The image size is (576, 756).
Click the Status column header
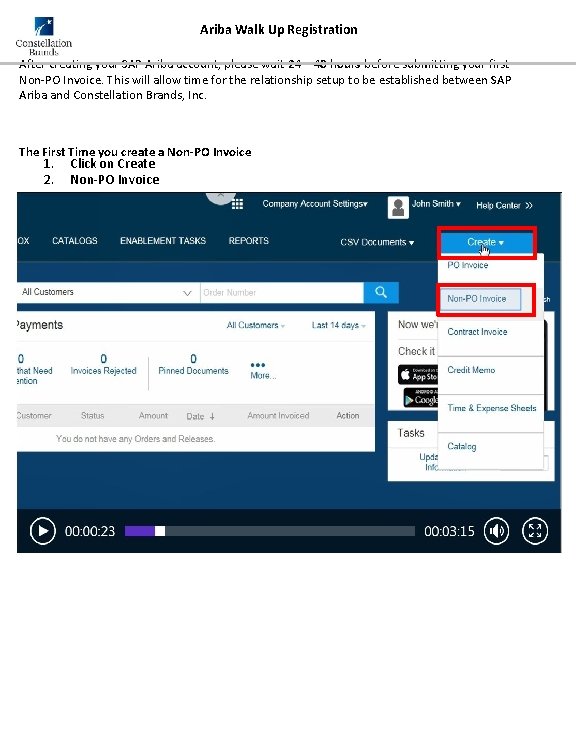click(93, 416)
